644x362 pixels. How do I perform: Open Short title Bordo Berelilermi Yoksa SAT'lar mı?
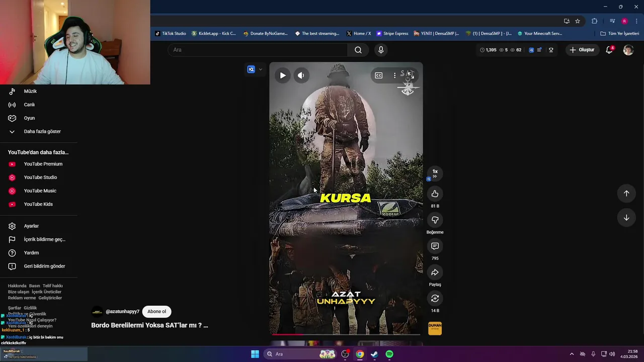point(149,325)
